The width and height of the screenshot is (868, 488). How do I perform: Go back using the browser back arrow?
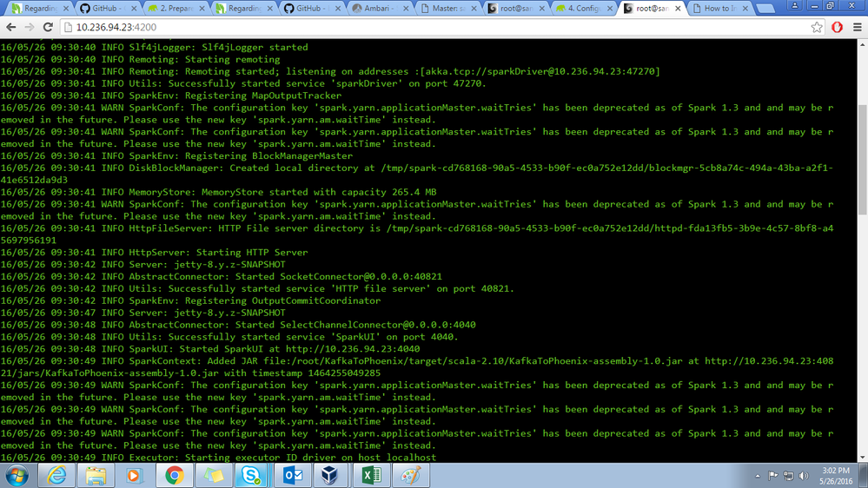point(11,27)
